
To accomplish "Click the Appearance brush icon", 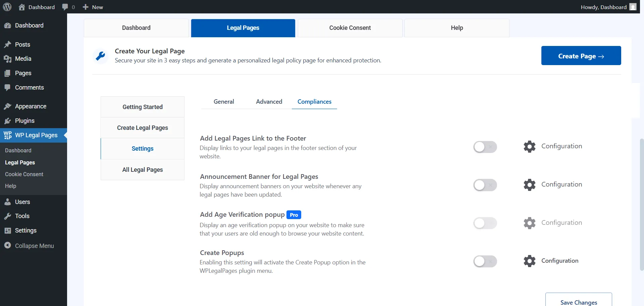I will coord(8,106).
